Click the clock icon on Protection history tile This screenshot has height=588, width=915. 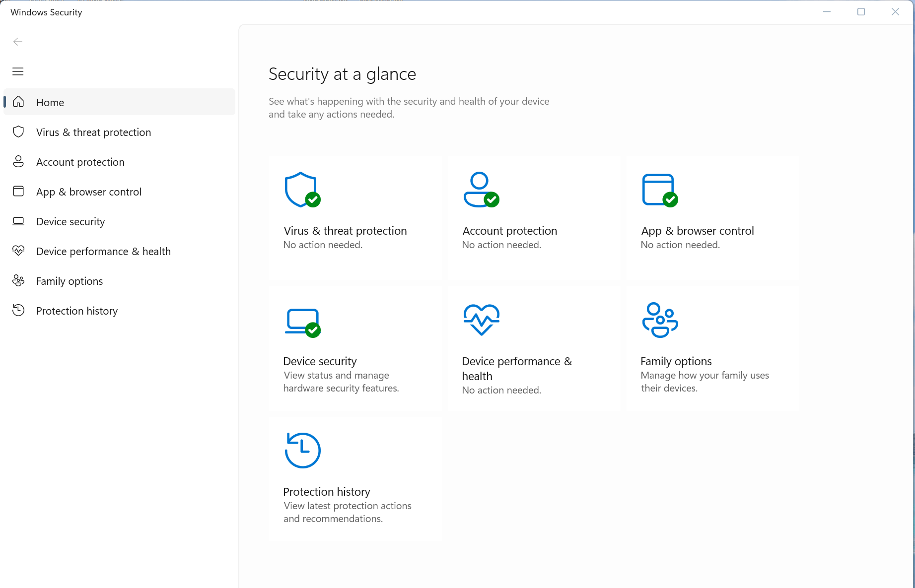coord(302,450)
